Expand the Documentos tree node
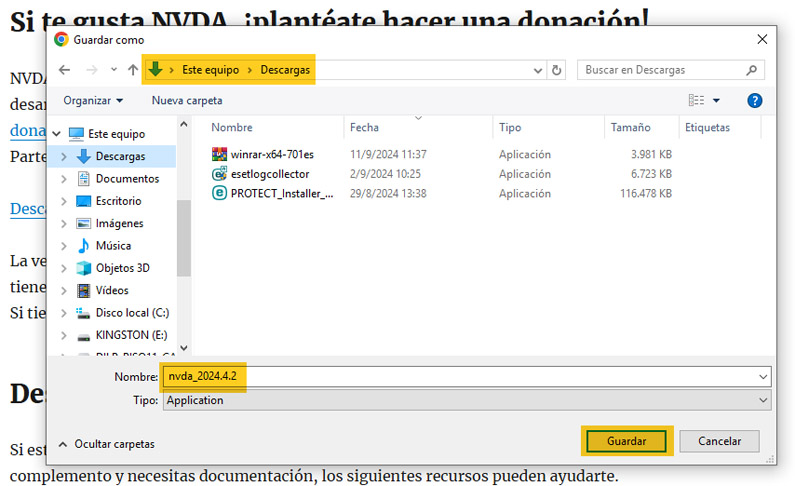The height and width of the screenshot is (486, 795). (x=63, y=179)
